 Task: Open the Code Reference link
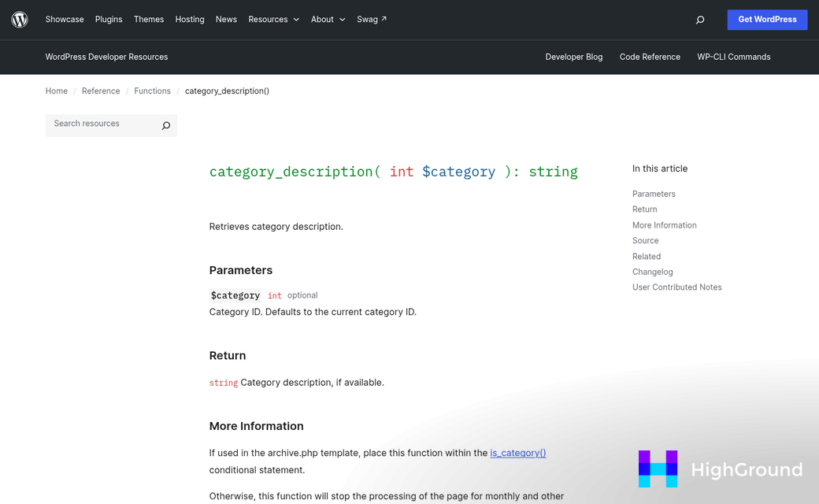coord(650,57)
